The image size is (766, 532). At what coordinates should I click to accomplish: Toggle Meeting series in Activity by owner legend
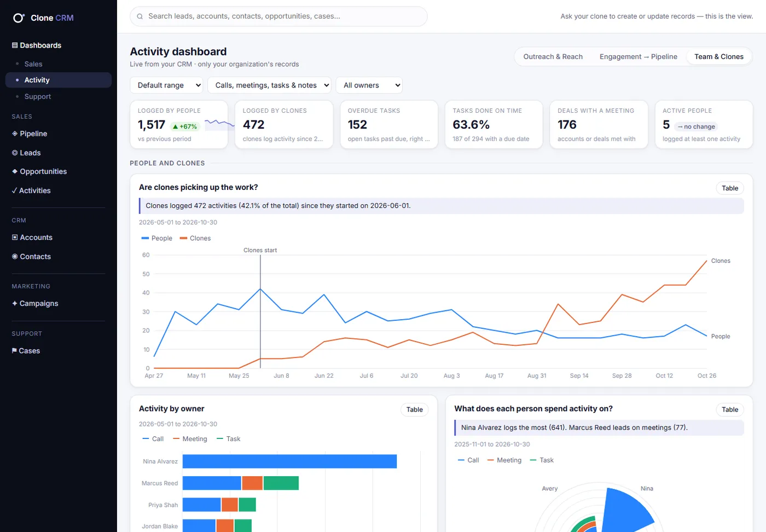click(190, 439)
